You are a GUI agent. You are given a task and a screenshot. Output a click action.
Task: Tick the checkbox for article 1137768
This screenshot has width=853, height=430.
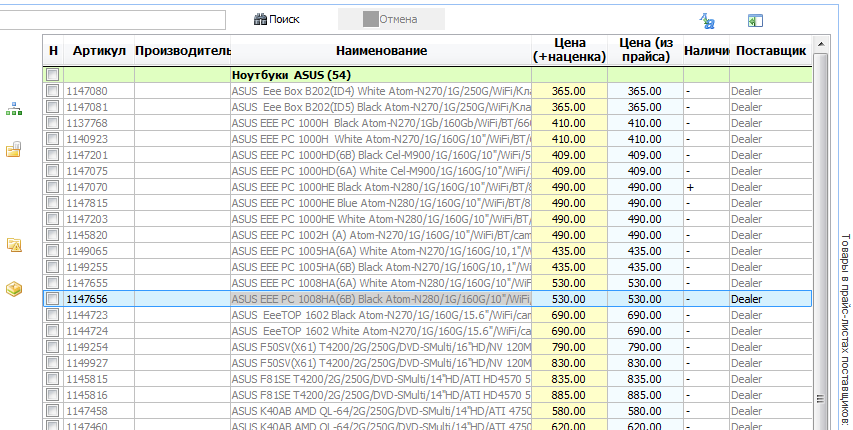tap(53, 123)
